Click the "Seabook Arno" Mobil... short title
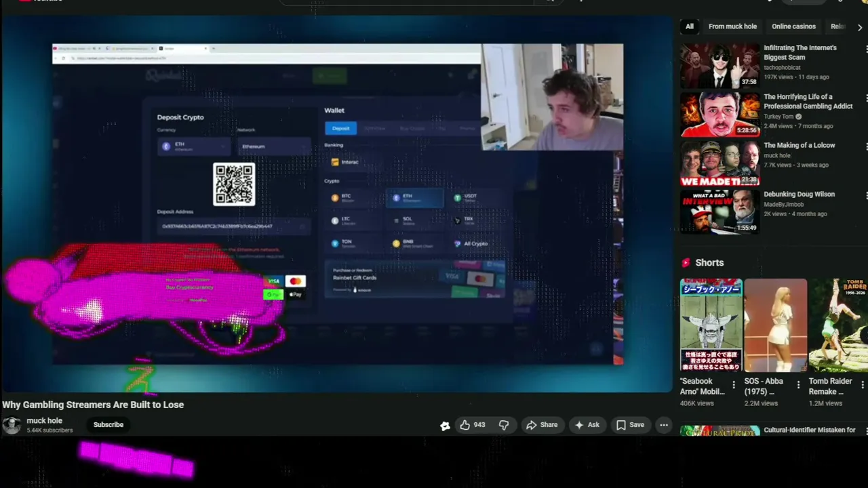This screenshot has height=488, width=868. pyautogui.click(x=703, y=386)
